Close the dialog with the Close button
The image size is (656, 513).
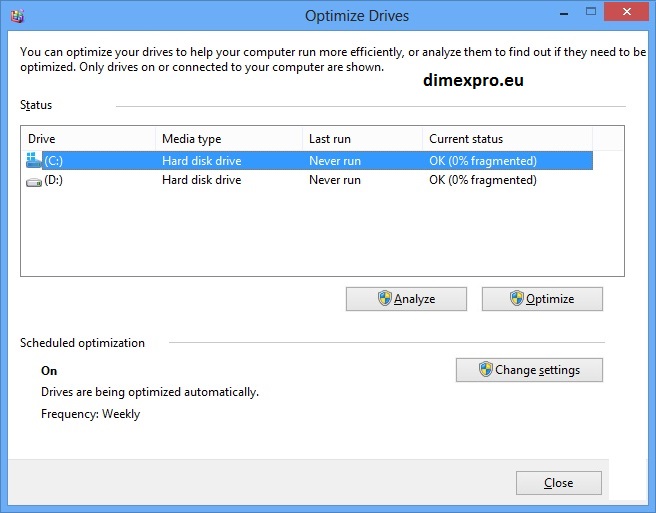coord(559,483)
